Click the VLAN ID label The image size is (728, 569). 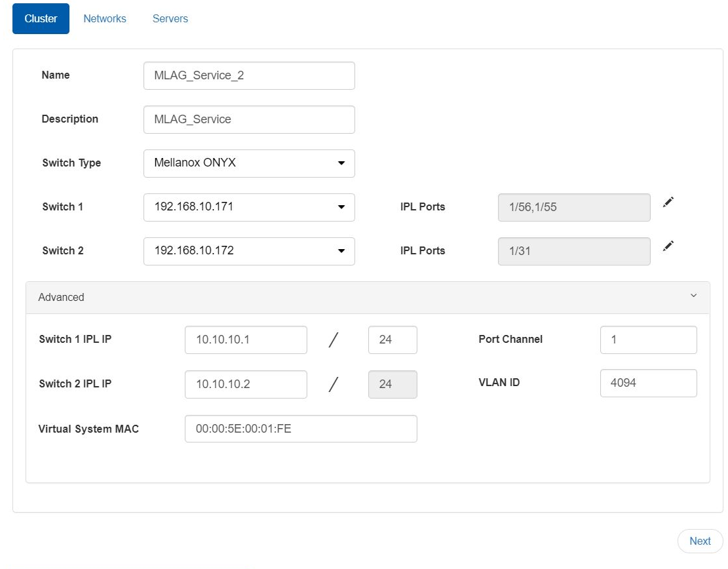499,382
